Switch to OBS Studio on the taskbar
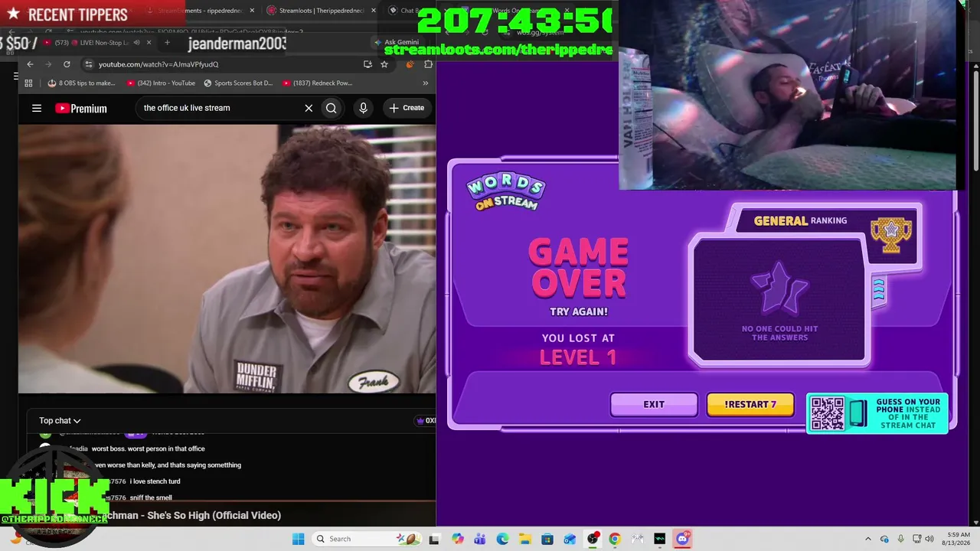The width and height of the screenshot is (980, 551). click(x=593, y=539)
